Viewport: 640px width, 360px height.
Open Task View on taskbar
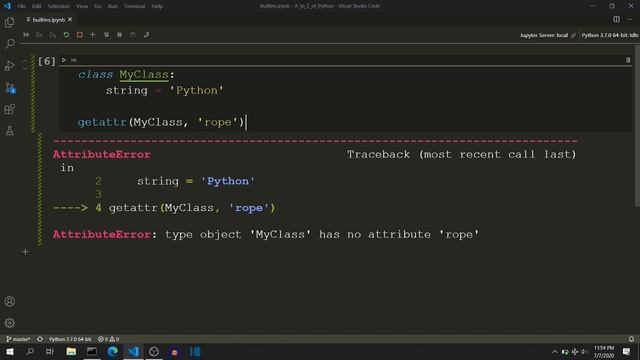pos(50,352)
